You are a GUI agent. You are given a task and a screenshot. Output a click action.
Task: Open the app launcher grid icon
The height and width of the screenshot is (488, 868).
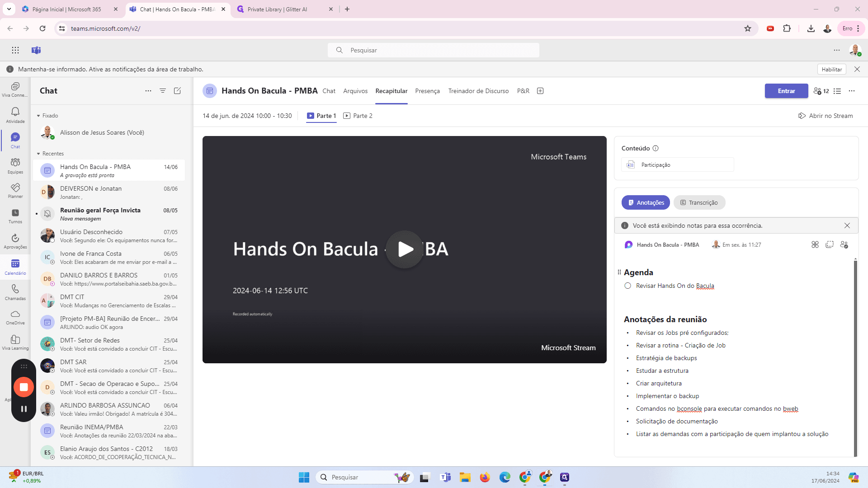(x=15, y=50)
